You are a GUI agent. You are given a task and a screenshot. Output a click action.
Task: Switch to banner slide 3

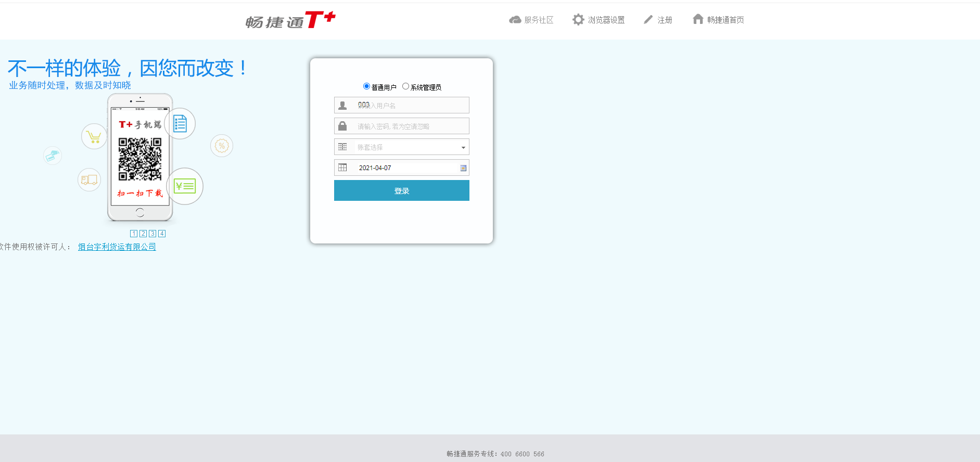(x=152, y=234)
